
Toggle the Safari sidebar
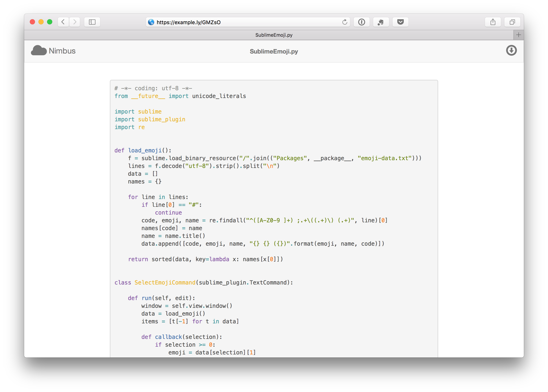tap(92, 22)
